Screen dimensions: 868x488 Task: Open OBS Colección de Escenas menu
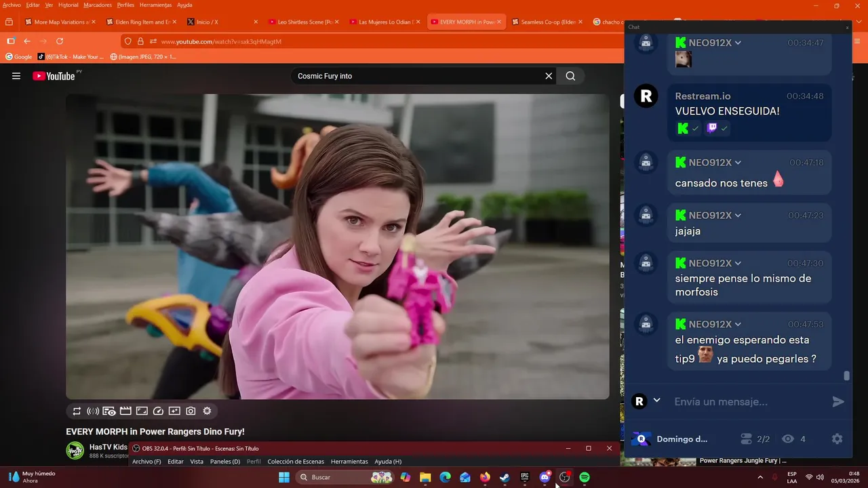(x=296, y=462)
